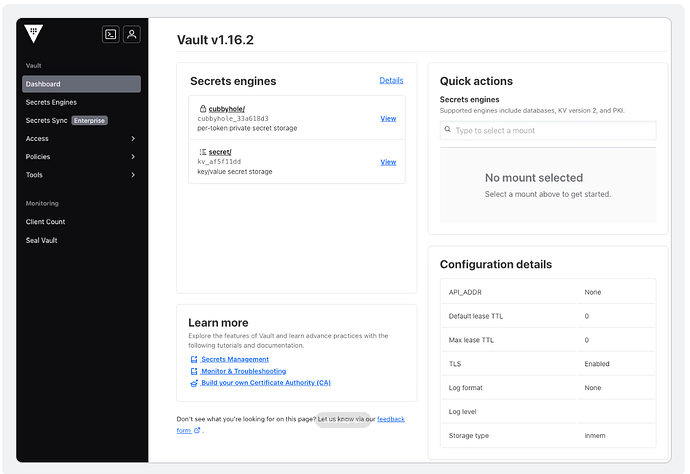The width and height of the screenshot is (690, 474).
Task: Open the user profile menu icon
Action: click(132, 34)
